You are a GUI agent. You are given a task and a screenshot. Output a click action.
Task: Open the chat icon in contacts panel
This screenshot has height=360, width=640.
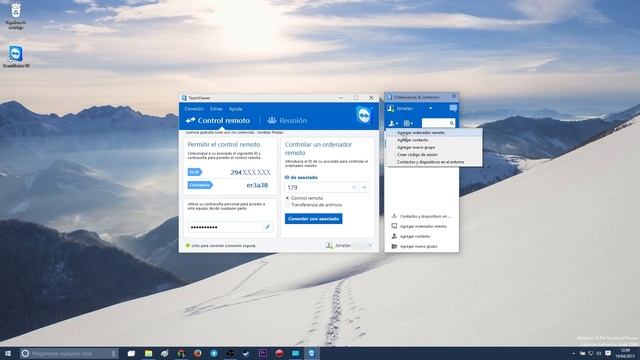click(453, 108)
